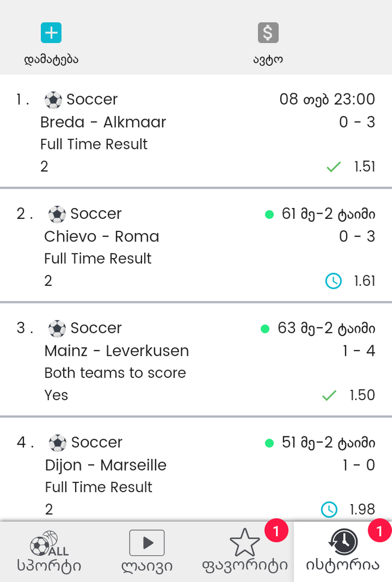The width and height of the screenshot is (392, 582).
Task: Click green checkmark on Breda - Alkmaar bet
Action: pyautogui.click(x=333, y=167)
